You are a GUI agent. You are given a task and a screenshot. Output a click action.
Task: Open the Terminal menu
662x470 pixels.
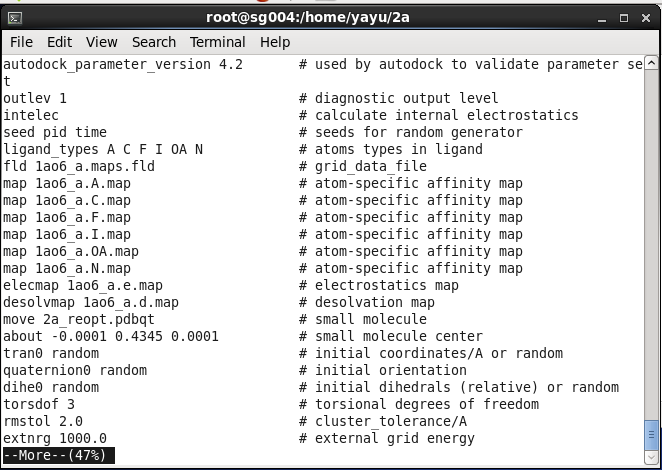[x=217, y=42]
